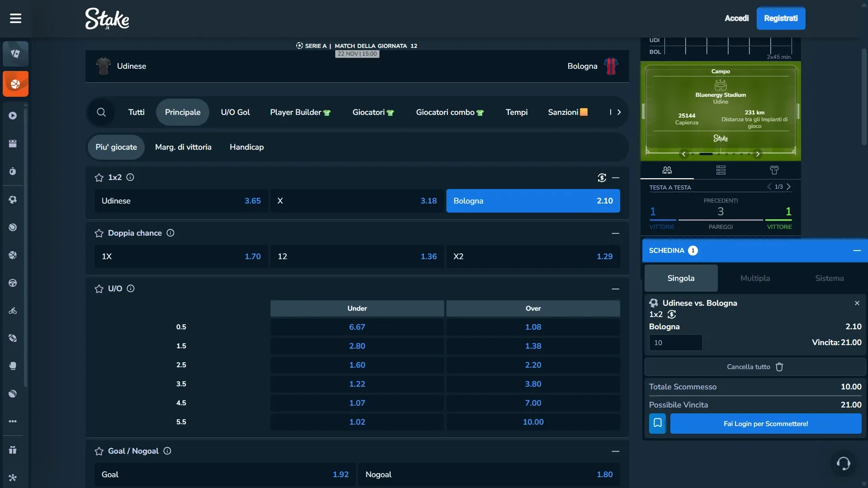Click the Registrati button

point(781,19)
